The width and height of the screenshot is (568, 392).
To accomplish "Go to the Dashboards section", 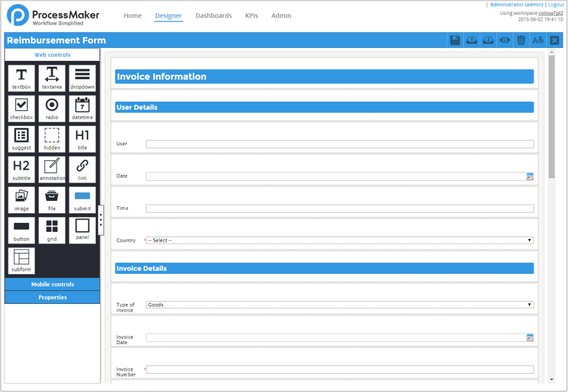I will (x=214, y=15).
